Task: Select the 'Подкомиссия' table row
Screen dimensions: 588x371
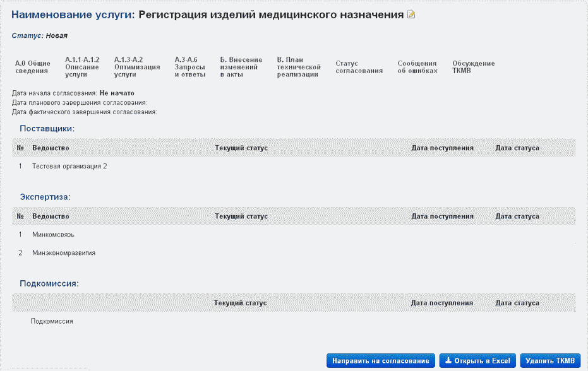Action: point(52,321)
